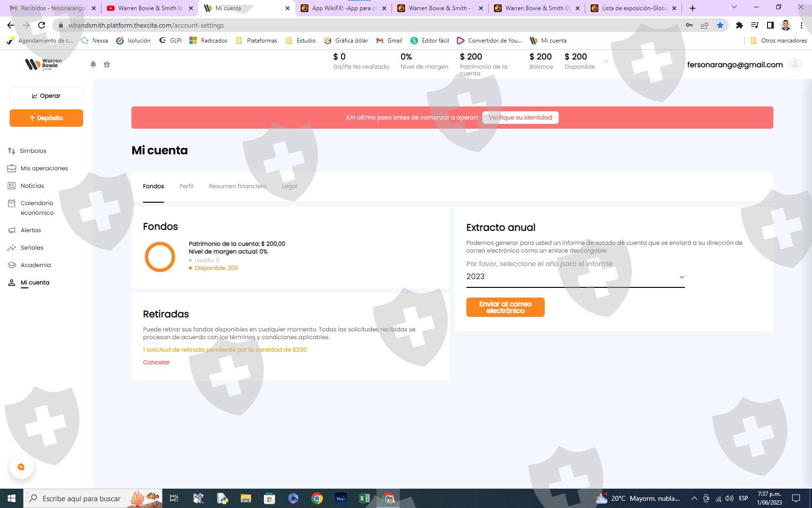The width and height of the screenshot is (812, 508).
Task: Go to Mis operaciones in sidebar
Action: tap(38, 168)
